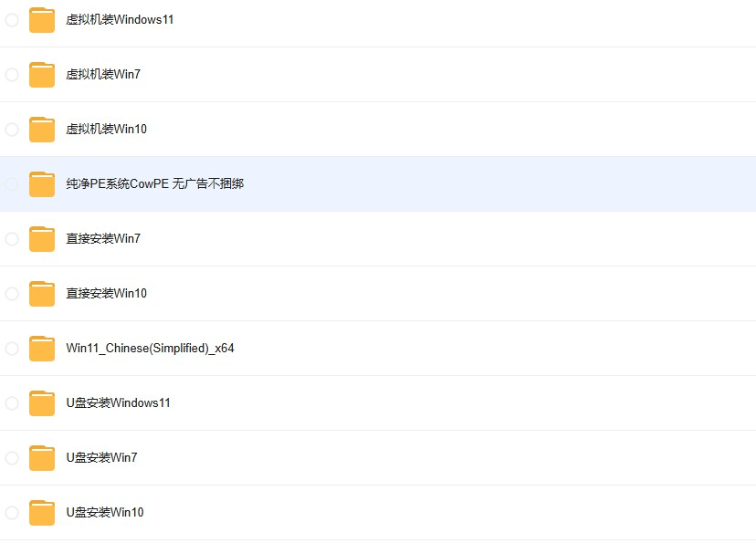Click the folder name 虚拟机装Windows11
This screenshot has width=756, height=543.
tap(120, 20)
